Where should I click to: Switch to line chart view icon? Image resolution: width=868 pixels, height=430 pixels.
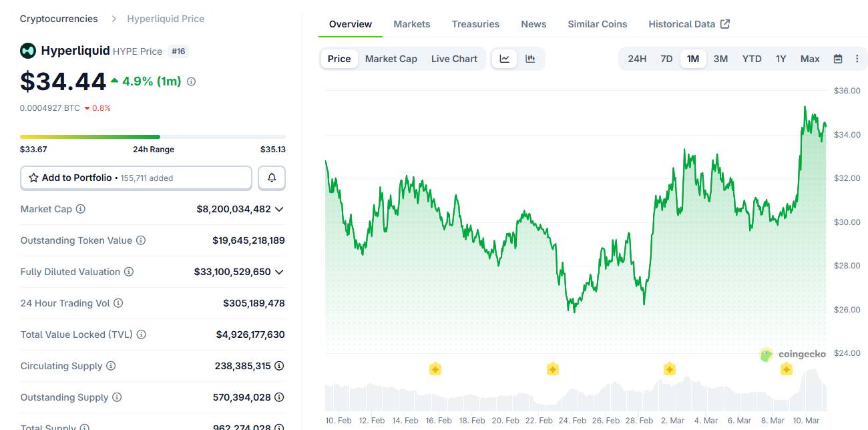(505, 59)
